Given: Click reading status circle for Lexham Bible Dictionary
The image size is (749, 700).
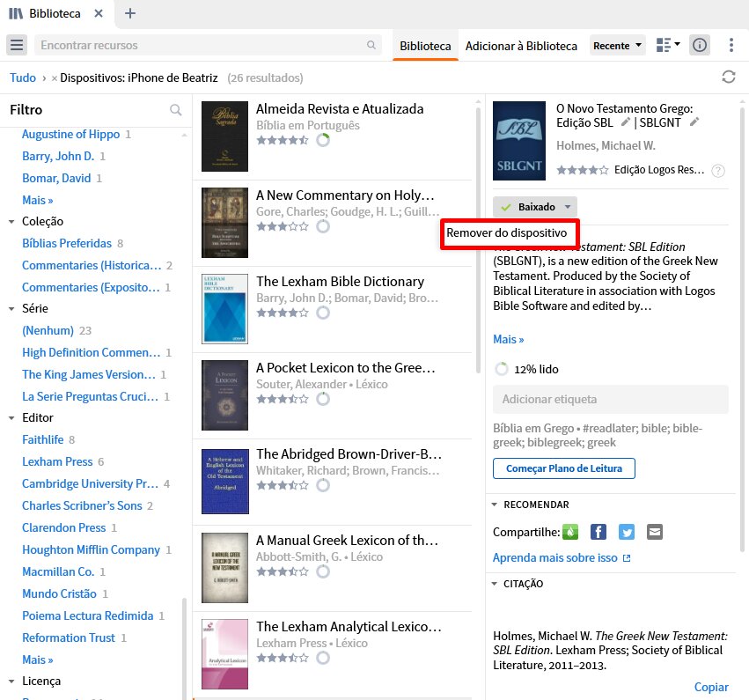Looking at the screenshot, I should (323, 313).
